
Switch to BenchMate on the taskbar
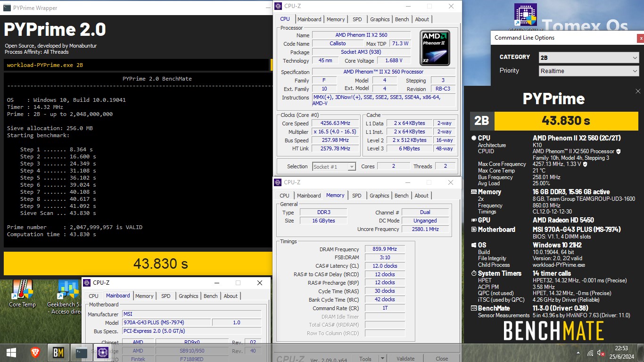point(58,353)
